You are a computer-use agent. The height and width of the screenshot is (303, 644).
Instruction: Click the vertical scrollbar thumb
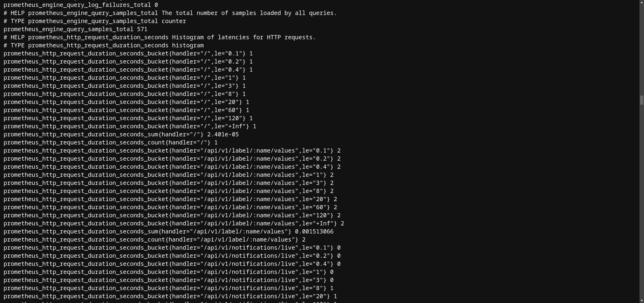[642, 100]
